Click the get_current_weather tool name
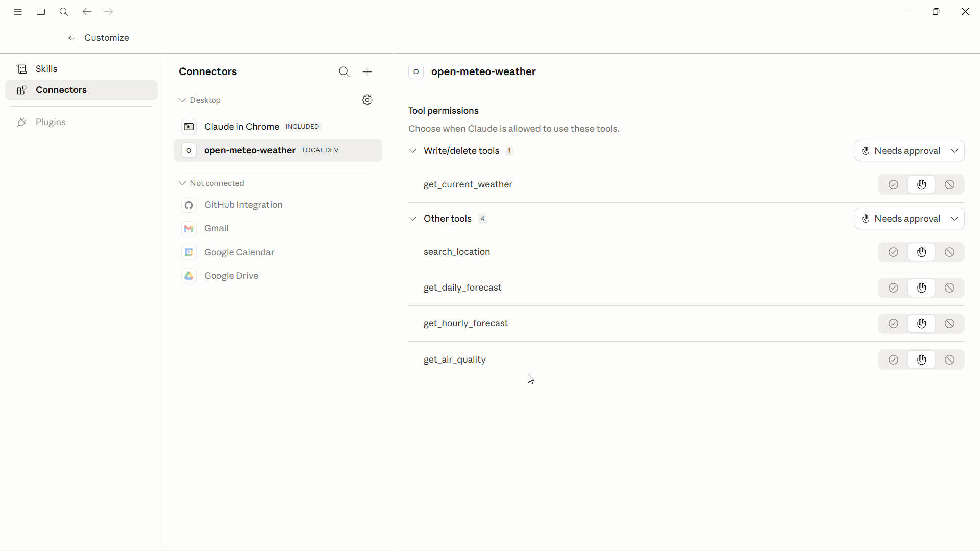 (x=468, y=185)
